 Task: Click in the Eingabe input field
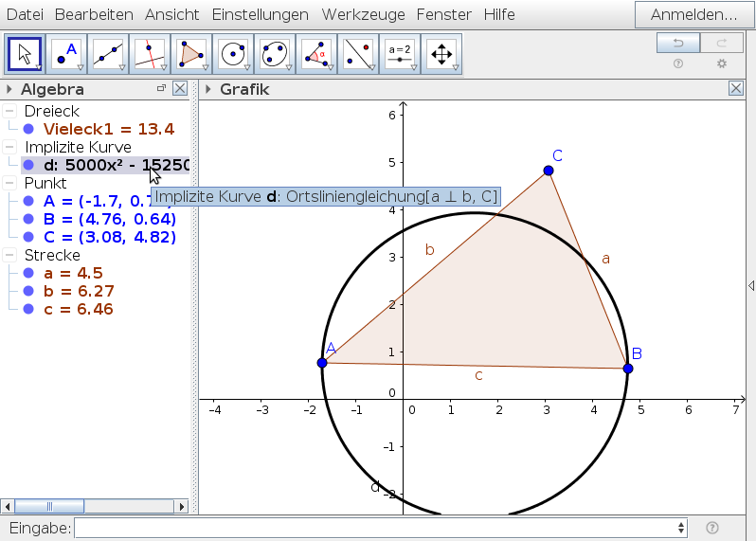pos(376,528)
